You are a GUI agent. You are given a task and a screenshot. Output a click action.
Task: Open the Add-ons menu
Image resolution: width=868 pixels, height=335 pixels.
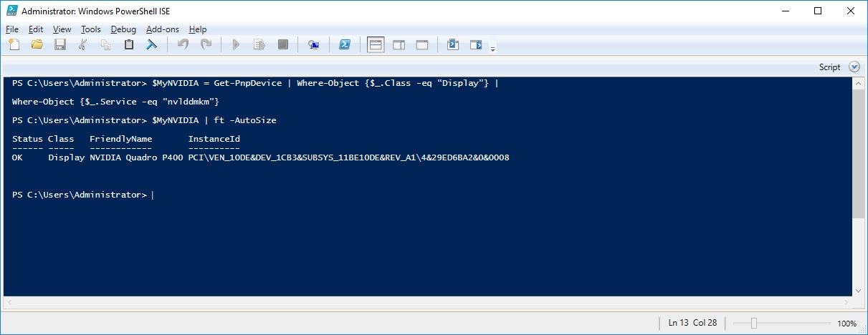pos(163,29)
